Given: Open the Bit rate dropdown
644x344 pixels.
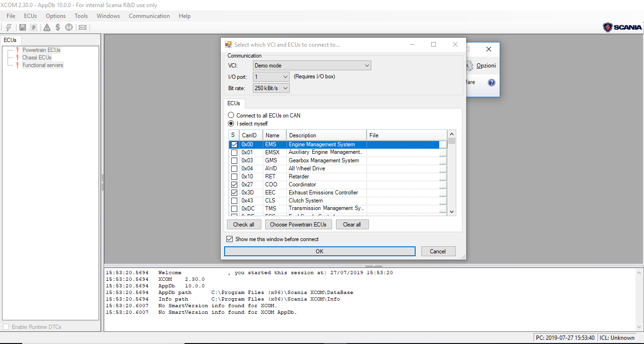Looking at the screenshot, I should tap(271, 88).
